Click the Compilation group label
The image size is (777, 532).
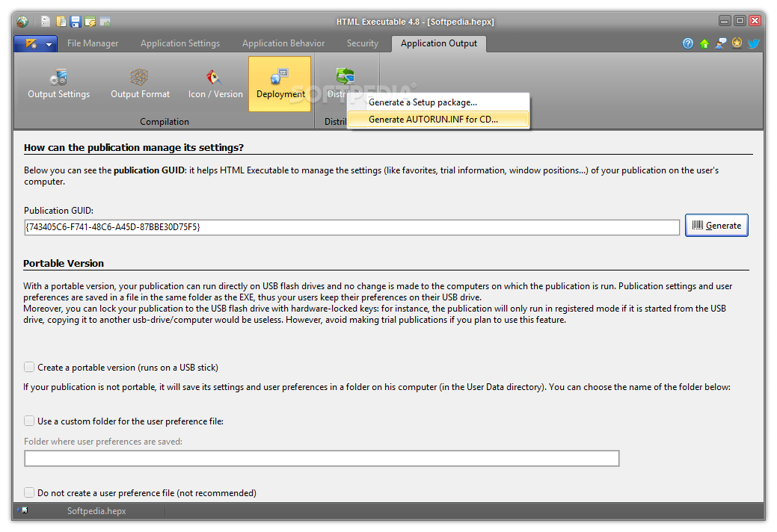[x=164, y=122]
